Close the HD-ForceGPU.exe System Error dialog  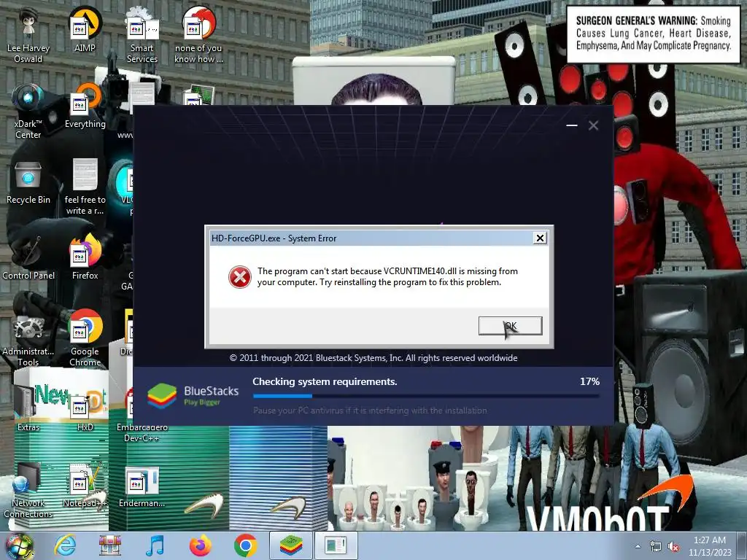point(540,238)
